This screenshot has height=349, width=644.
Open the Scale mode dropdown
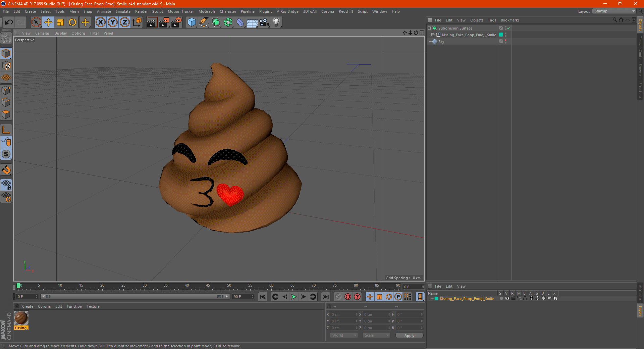click(x=376, y=335)
